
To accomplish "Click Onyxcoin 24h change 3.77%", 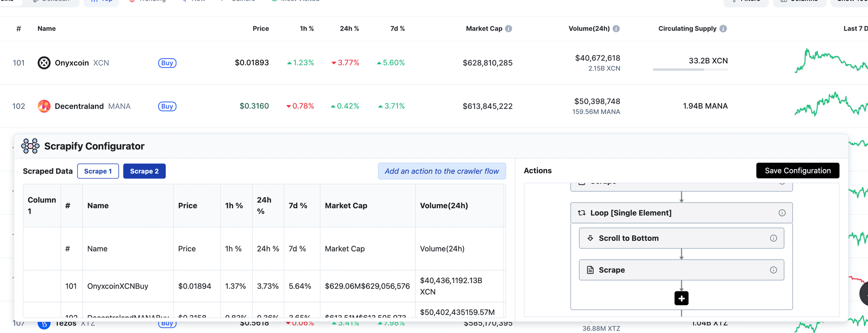I will pos(345,63).
